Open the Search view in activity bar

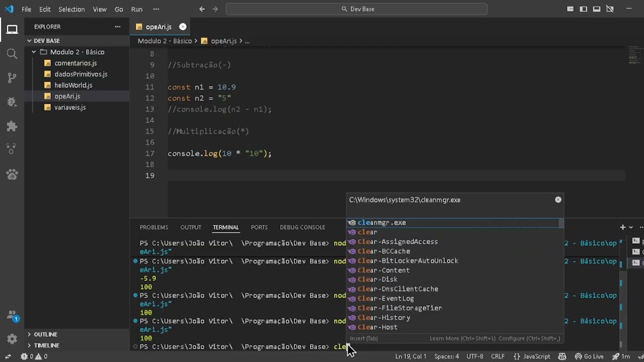coord(12,53)
